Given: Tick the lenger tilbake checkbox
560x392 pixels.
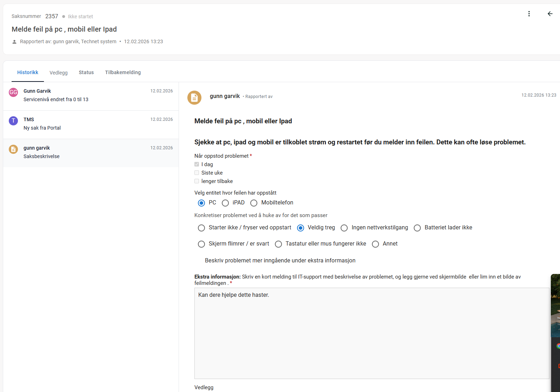Looking at the screenshot, I should (x=197, y=181).
